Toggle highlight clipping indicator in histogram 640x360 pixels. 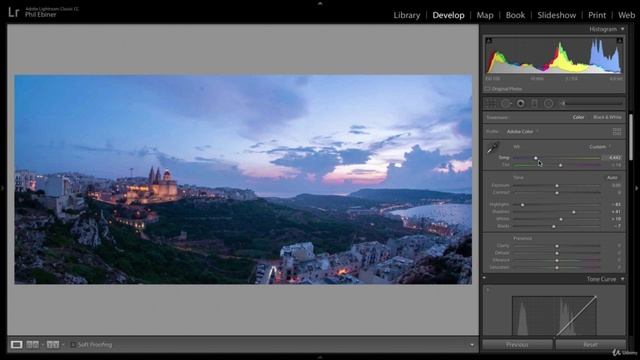coord(619,40)
